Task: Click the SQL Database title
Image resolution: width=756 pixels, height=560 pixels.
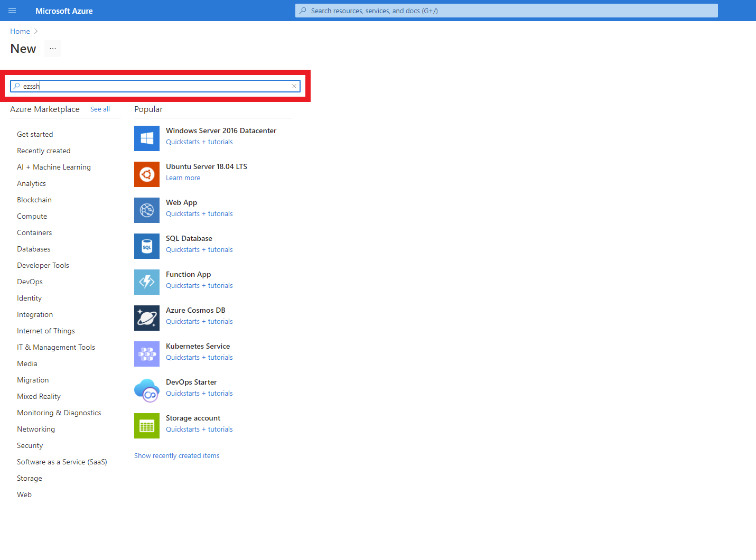Action: [x=189, y=238]
